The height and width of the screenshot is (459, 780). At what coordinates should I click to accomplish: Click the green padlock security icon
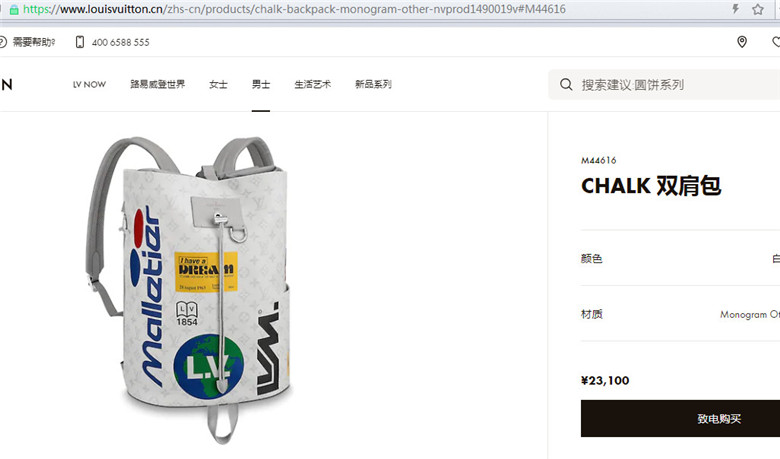[14, 9]
